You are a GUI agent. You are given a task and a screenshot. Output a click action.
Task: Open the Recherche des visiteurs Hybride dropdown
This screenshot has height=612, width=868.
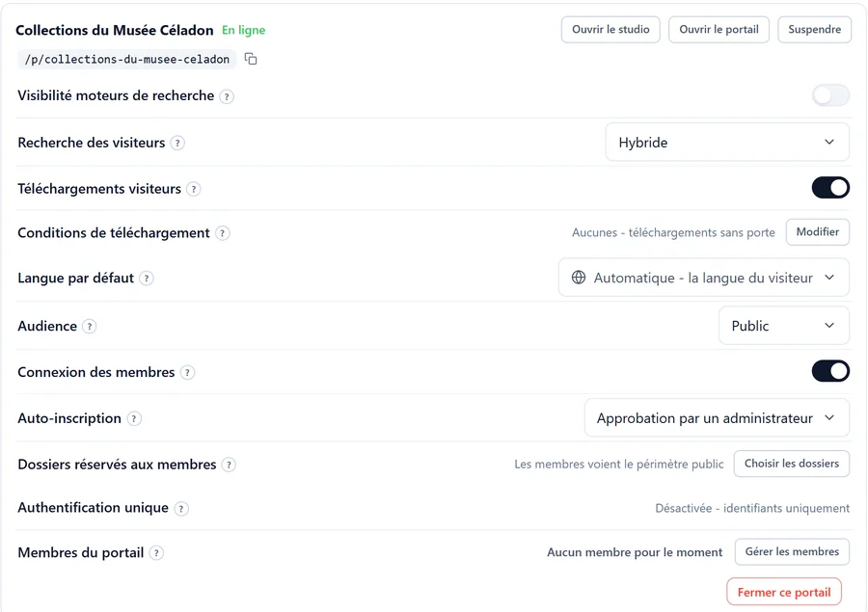(727, 143)
